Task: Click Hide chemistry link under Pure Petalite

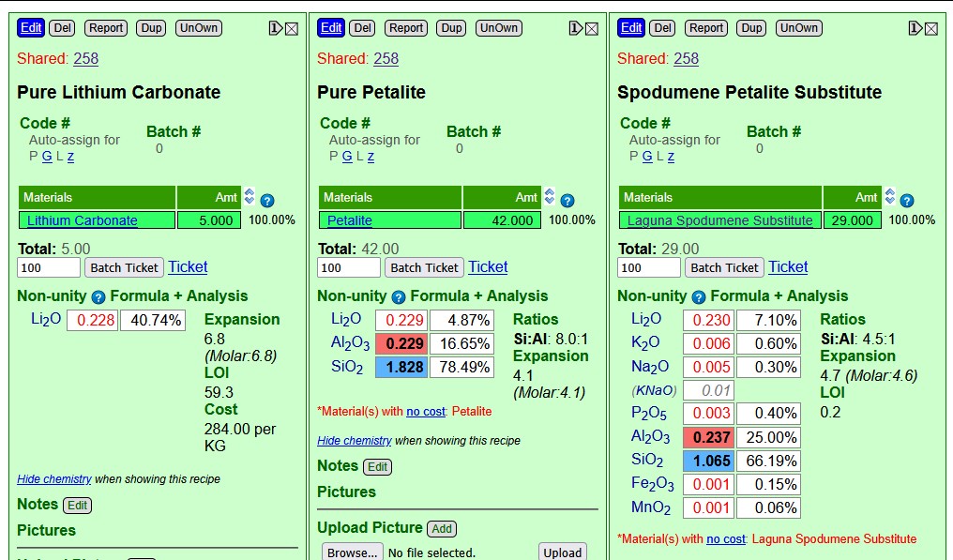Action: (355, 441)
